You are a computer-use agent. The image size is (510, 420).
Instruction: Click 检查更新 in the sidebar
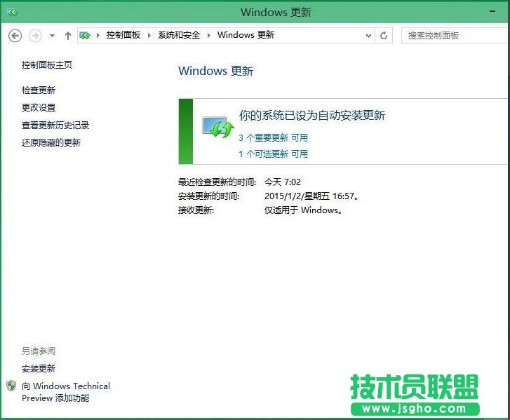(39, 90)
